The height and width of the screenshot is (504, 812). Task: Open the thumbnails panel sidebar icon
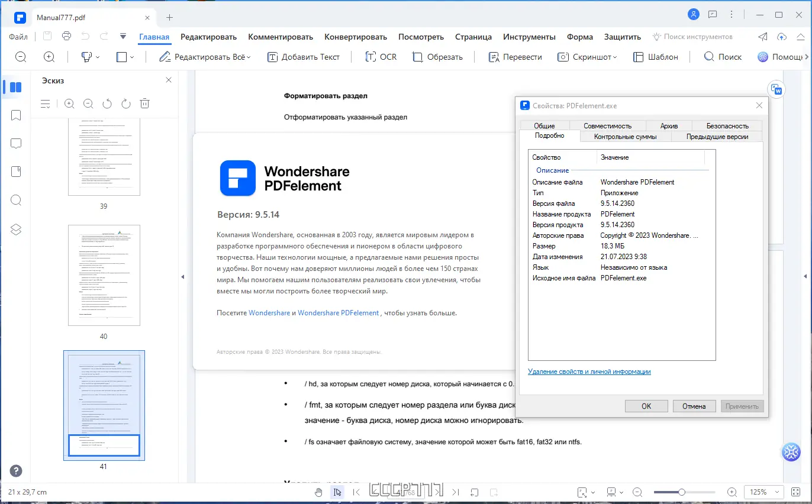point(16,88)
